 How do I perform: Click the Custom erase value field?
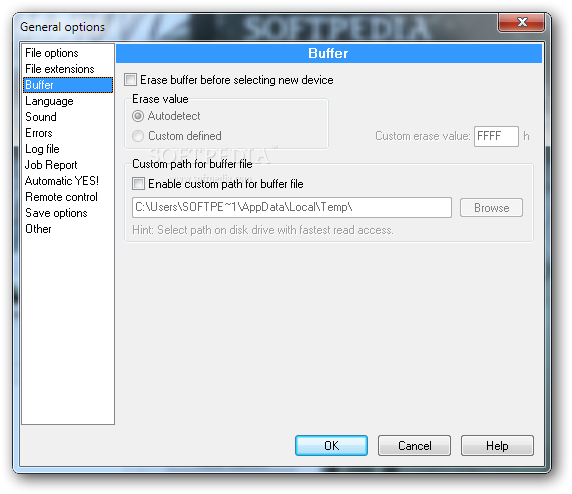tap(496, 136)
